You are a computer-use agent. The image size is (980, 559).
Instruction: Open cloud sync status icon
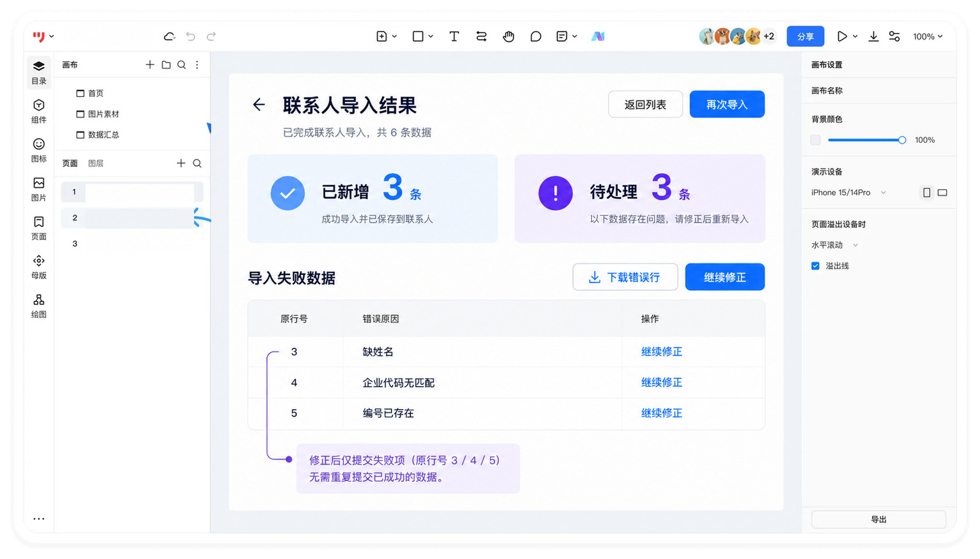(169, 36)
